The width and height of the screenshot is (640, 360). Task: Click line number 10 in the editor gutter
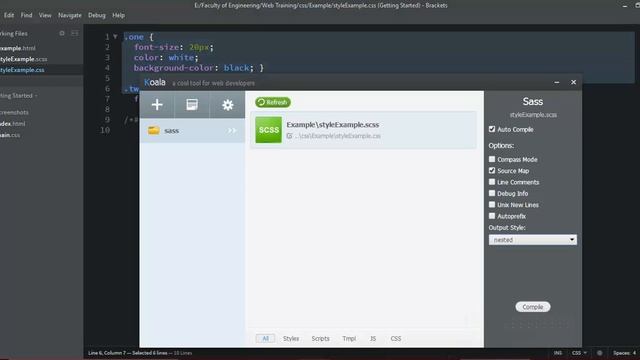(x=105, y=130)
